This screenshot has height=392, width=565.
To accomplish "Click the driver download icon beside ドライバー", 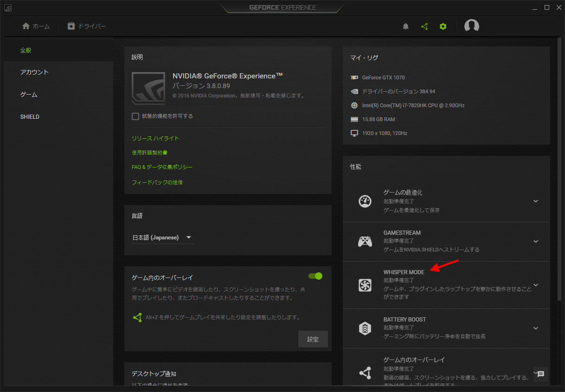I will [71, 26].
